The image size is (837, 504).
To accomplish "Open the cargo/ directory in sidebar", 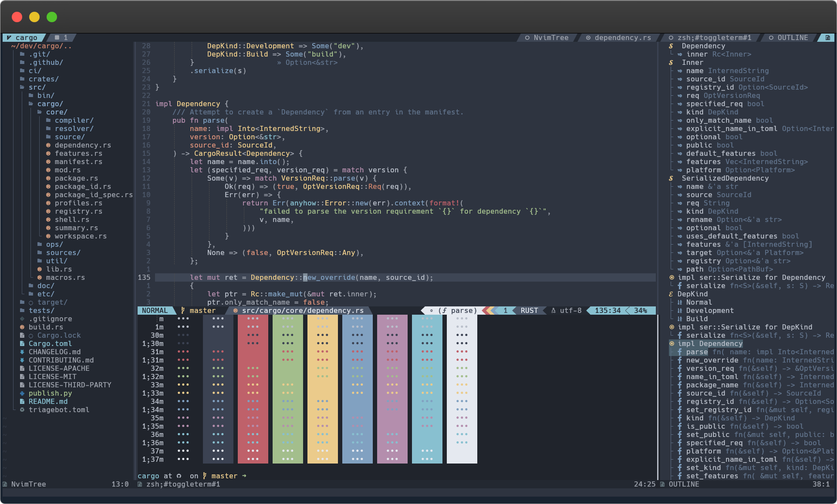I will point(50,104).
